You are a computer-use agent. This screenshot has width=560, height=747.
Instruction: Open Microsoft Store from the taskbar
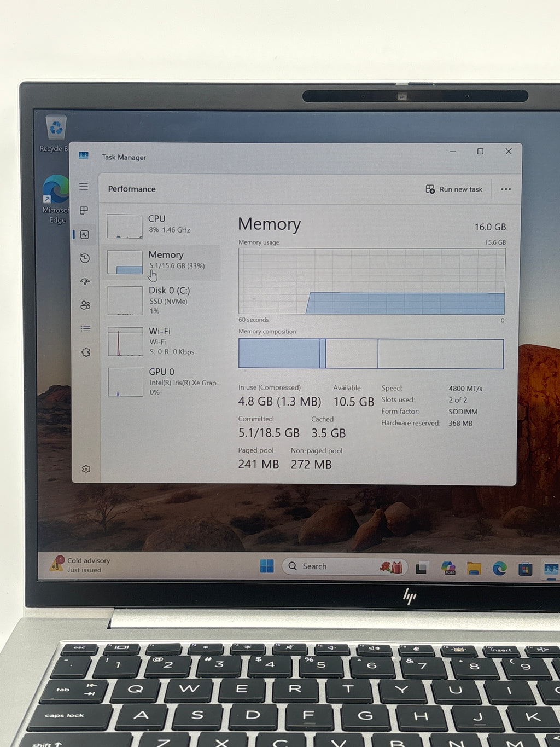tap(525, 569)
